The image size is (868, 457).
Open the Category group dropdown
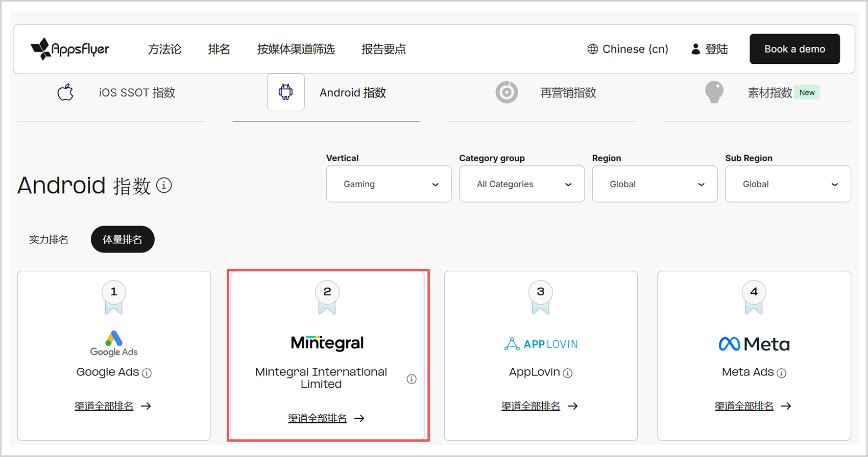pos(522,184)
